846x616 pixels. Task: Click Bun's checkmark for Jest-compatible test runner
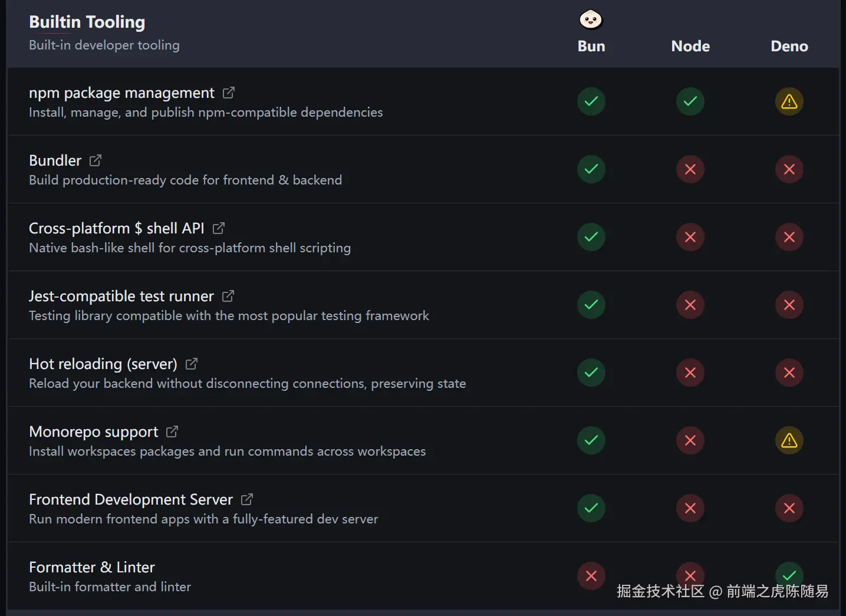[591, 305]
